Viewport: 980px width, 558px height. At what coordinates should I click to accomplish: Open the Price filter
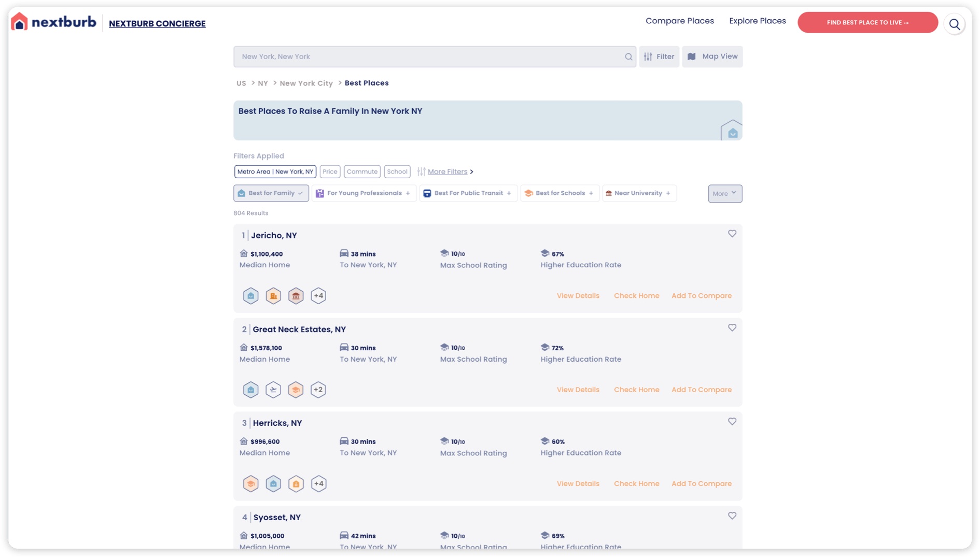[x=330, y=171]
